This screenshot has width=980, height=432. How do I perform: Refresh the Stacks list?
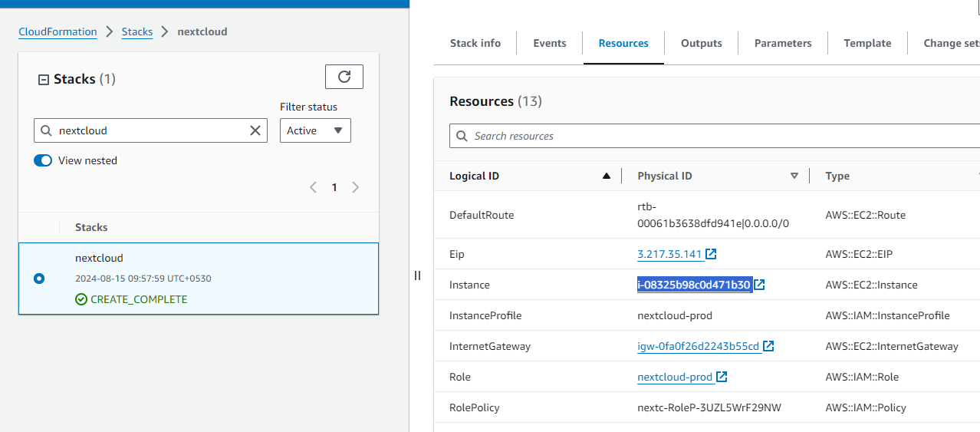pyautogui.click(x=344, y=77)
